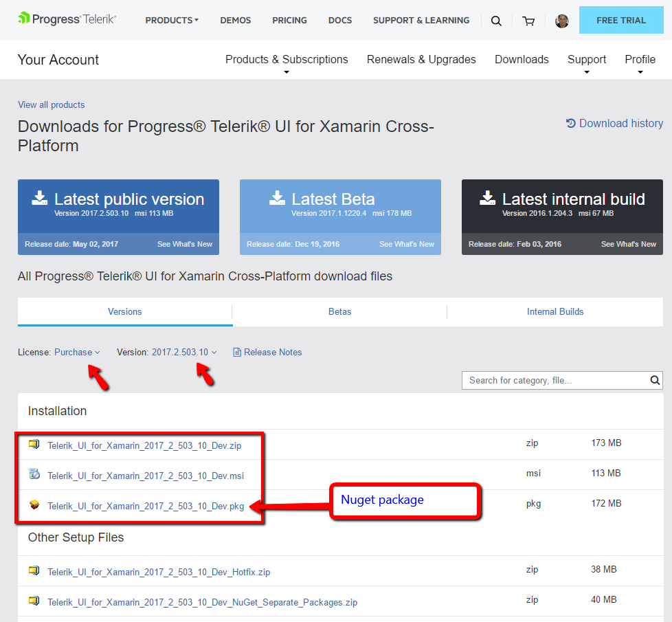Open the License Purchase dropdown

[x=77, y=353]
